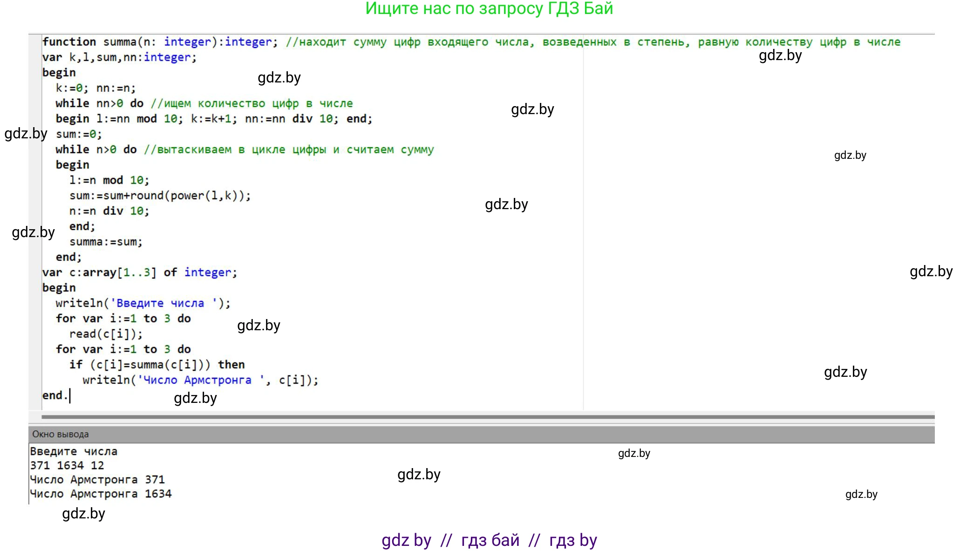Viewport: 980px width, 551px height.
Task: Click the writeln 'Число Армстронга' code line
Action: [x=200, y=380]
